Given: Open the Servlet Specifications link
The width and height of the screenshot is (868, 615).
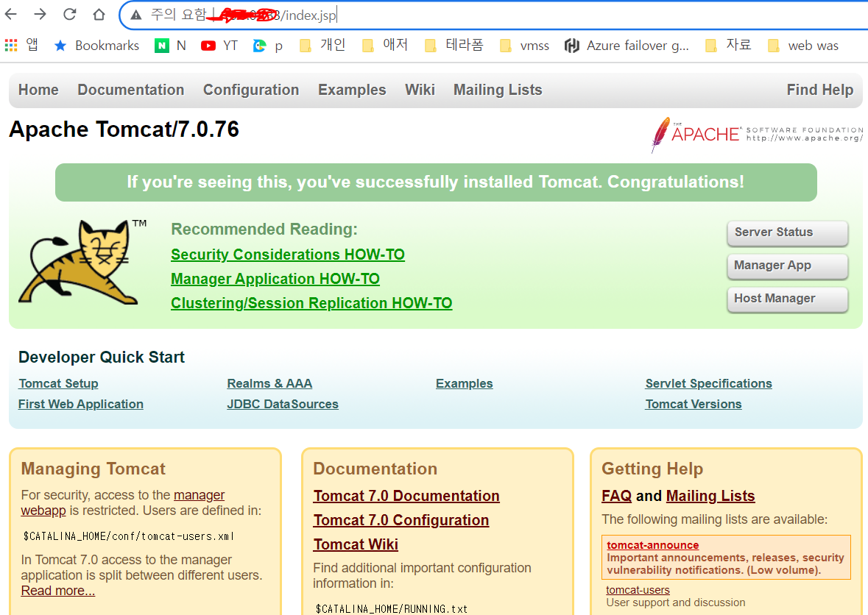Looking at the screenshot, I should [x=708, y=383].
